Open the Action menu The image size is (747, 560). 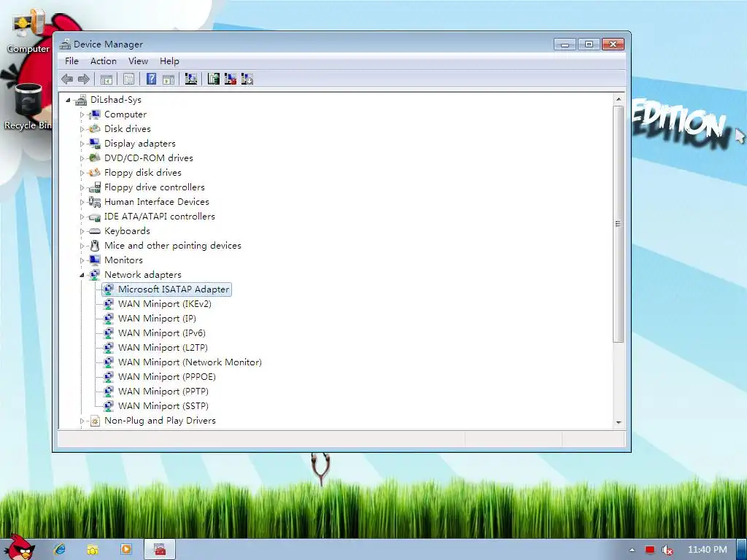coord(104,61)
